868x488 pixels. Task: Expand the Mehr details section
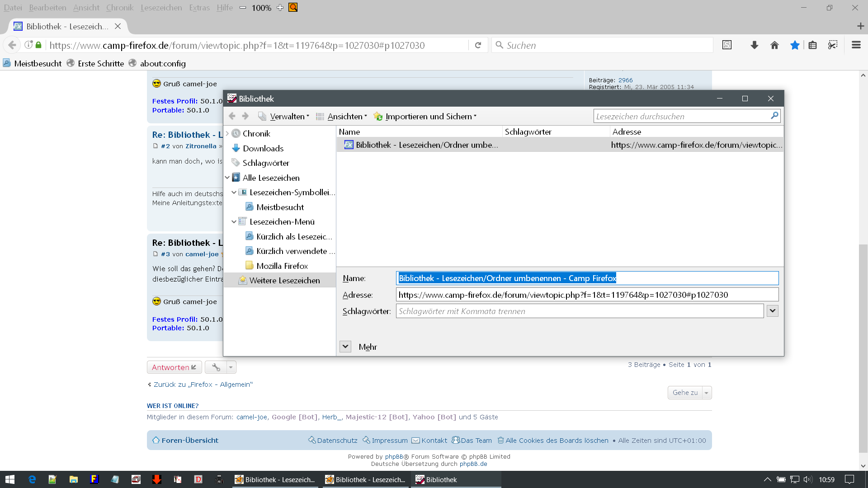click(345, 347)
